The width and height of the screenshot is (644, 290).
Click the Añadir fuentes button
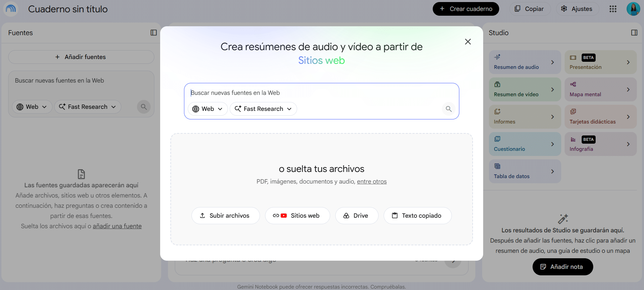81,57
